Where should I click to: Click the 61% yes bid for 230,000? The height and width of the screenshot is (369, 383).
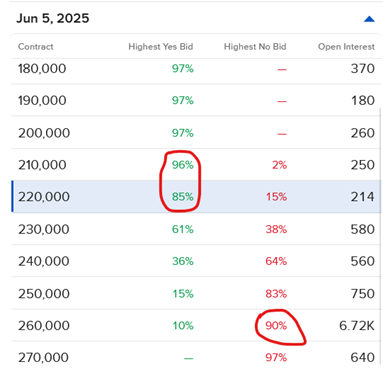point(183,229)
